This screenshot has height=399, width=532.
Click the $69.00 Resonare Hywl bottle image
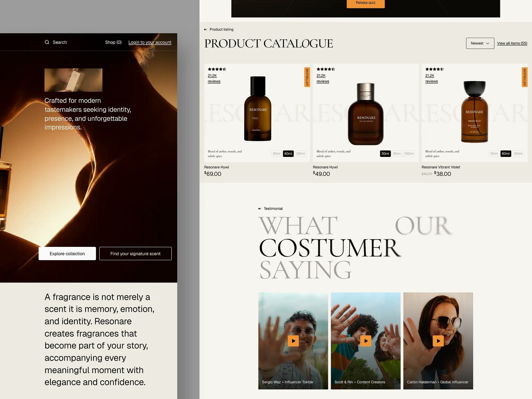pos(257,109)
